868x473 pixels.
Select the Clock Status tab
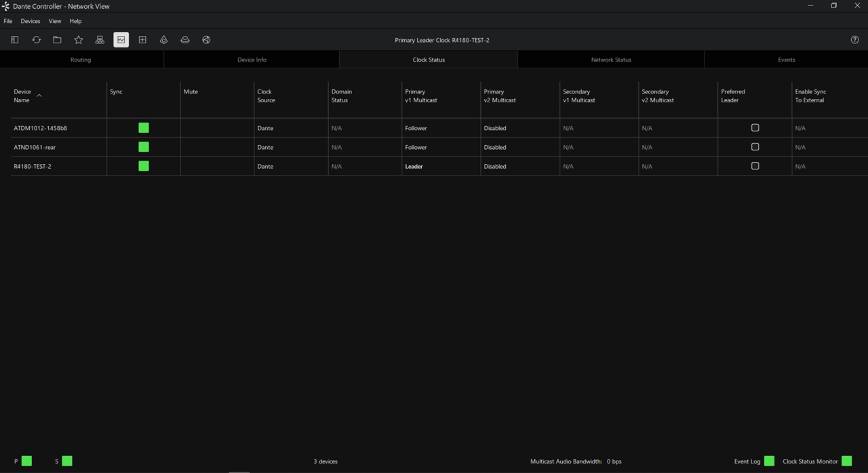429,60
